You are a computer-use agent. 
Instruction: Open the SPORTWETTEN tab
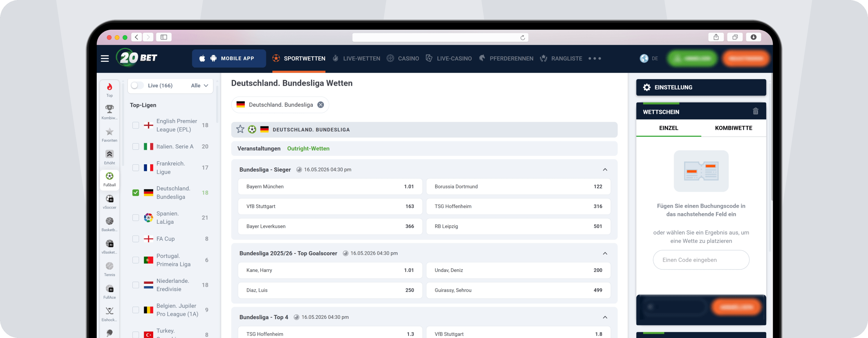click(x=299, y=58)
